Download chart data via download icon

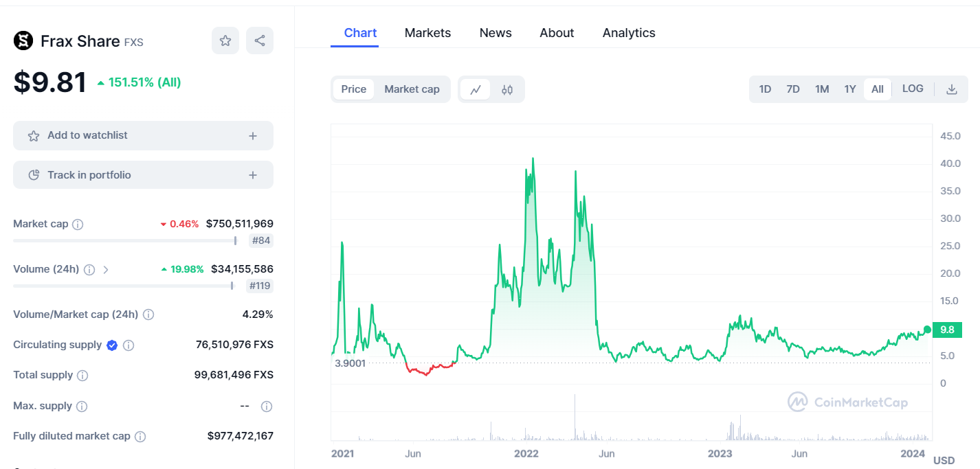click(x=952, y=89)
